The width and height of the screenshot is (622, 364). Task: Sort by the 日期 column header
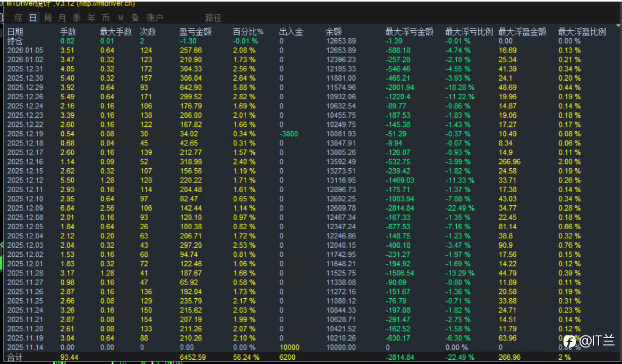coord(15,32)
